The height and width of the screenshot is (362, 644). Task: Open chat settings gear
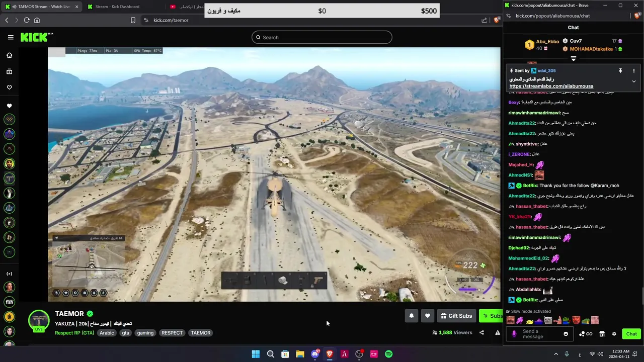tap(614, 334)
